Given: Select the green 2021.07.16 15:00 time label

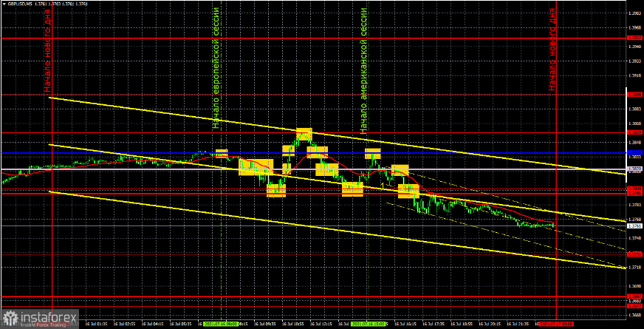Looking at the screenshot, I should [x=366, y=324].
